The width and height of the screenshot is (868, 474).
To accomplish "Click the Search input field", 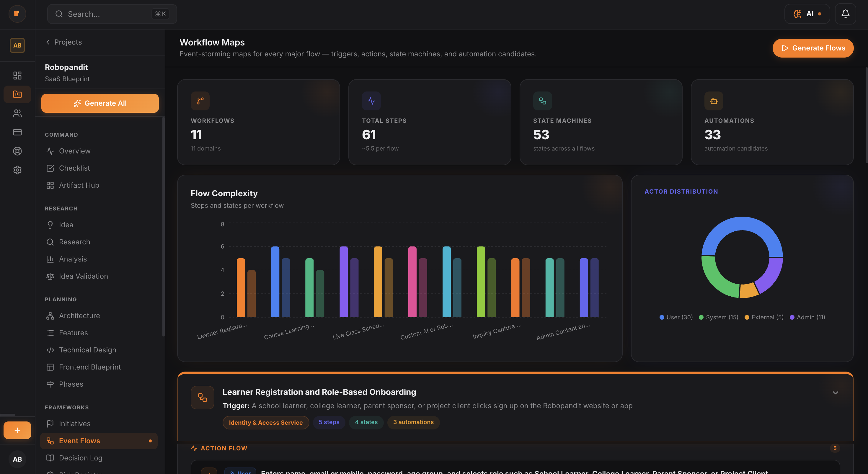I will (x=111, y=14).
